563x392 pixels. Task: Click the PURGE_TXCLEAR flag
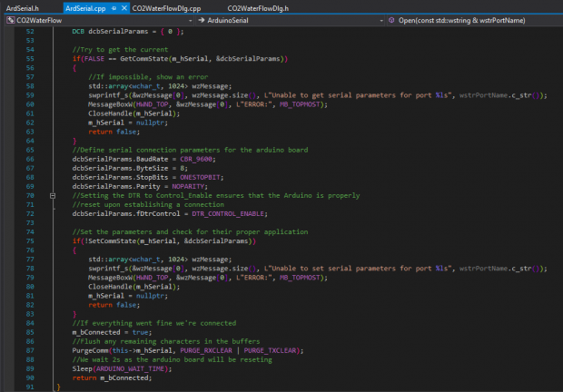tap(270, 350)
